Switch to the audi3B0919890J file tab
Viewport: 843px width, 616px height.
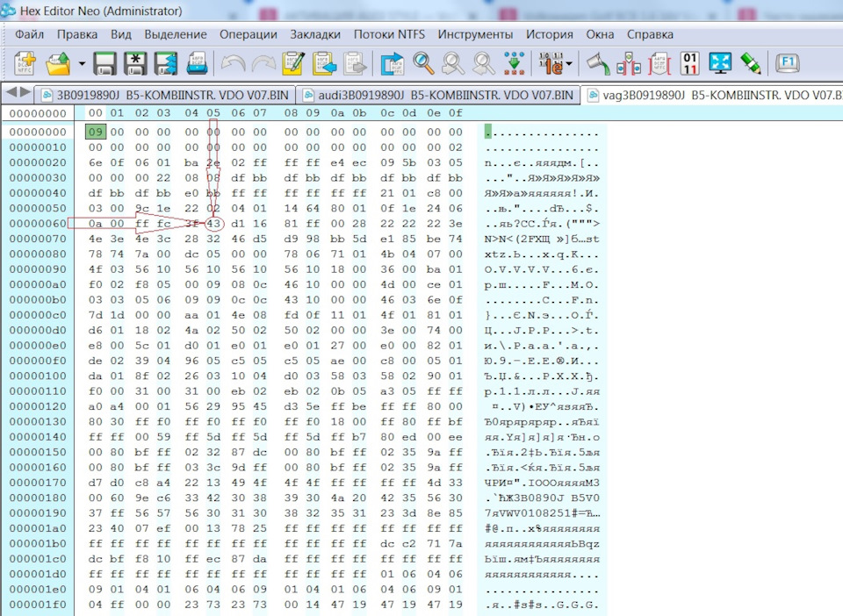(x=437, y=95)
